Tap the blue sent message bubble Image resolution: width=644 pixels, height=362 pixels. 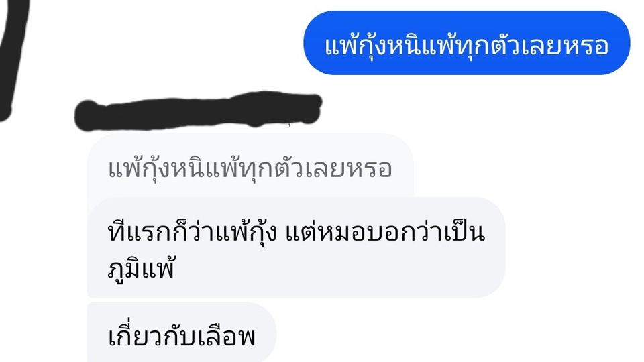(467, 43)
